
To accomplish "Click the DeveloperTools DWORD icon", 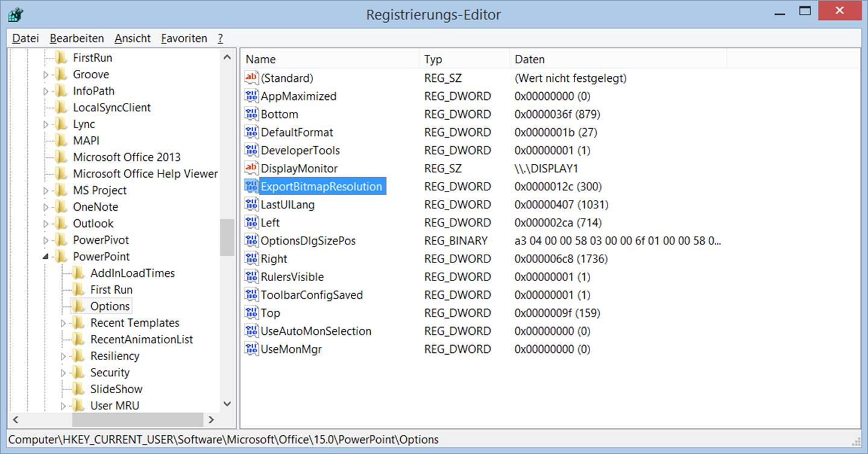I will (251, 150).
